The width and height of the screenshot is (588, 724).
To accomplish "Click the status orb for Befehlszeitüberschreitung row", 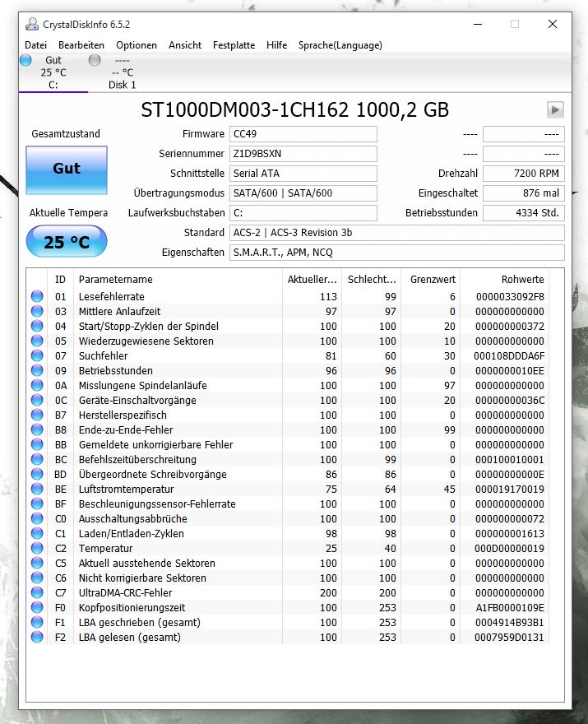I will (37, 459).
